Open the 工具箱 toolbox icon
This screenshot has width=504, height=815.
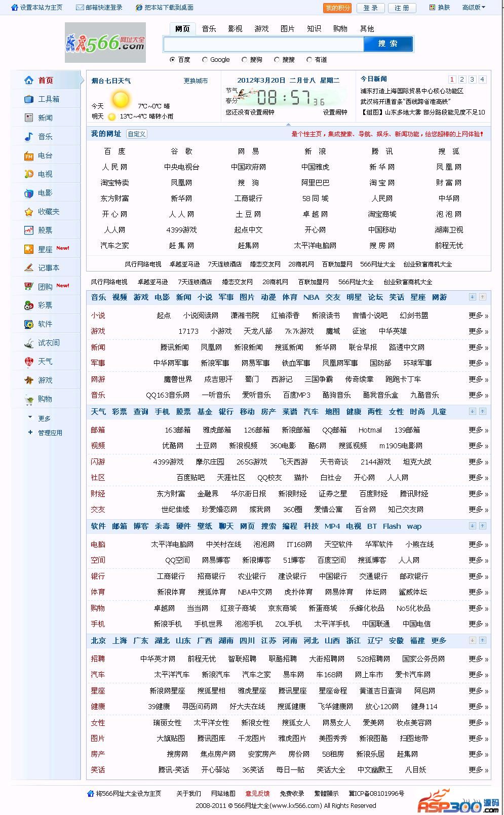pos(29,99)
